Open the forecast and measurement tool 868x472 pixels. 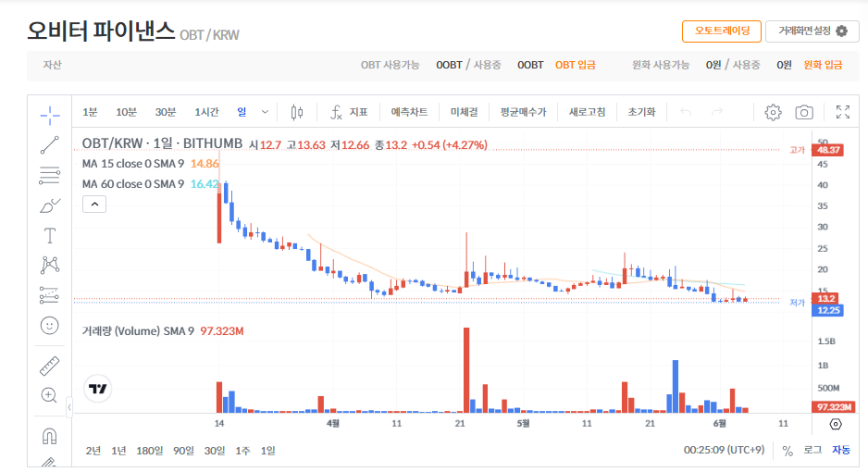pyautogui.click(x=50, y=295)
